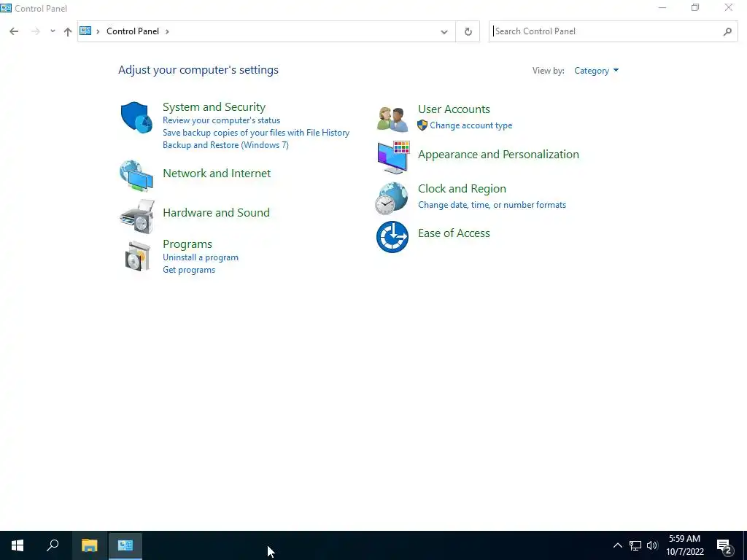Restore down the Control Panel window
Image resolution: width=747 pixels, height=560 pixels.
pyautogui.click(x=695, y=7)
